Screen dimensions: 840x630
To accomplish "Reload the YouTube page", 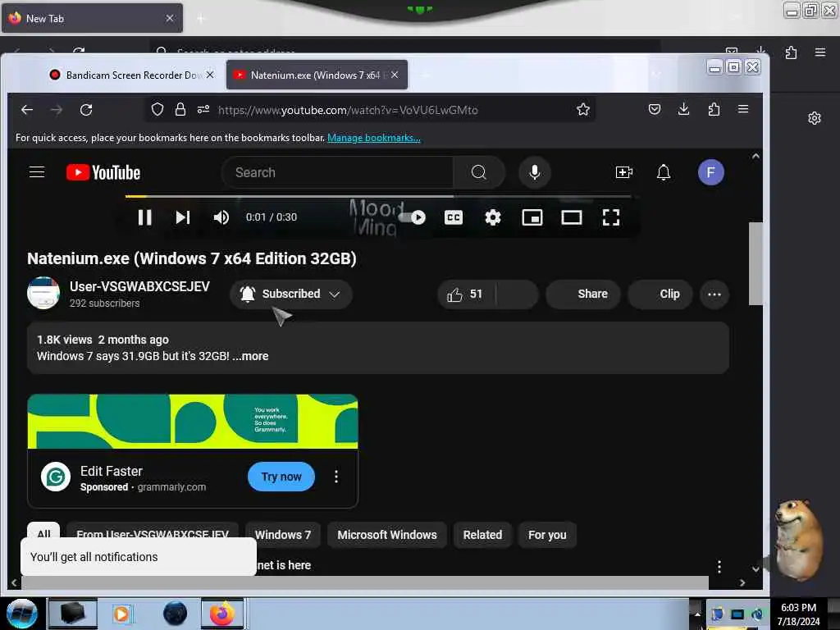I will [x=86, y=110].
